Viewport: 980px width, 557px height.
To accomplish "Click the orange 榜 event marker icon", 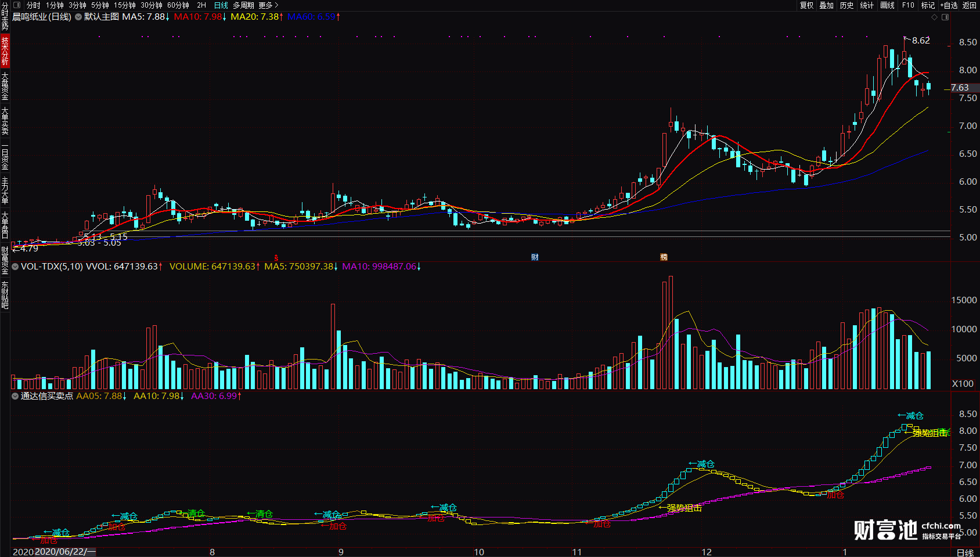I will 664,257.
